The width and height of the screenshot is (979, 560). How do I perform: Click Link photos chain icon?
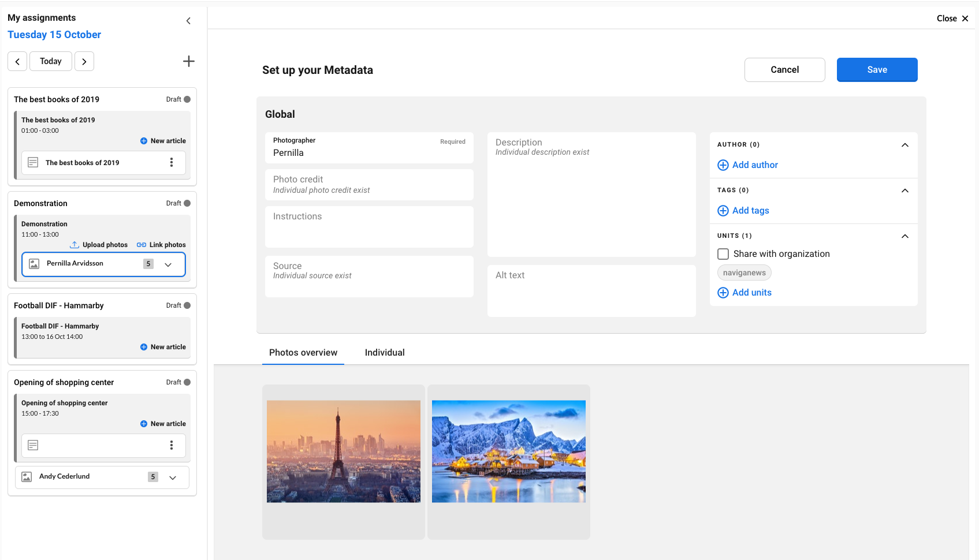point(142,245)
